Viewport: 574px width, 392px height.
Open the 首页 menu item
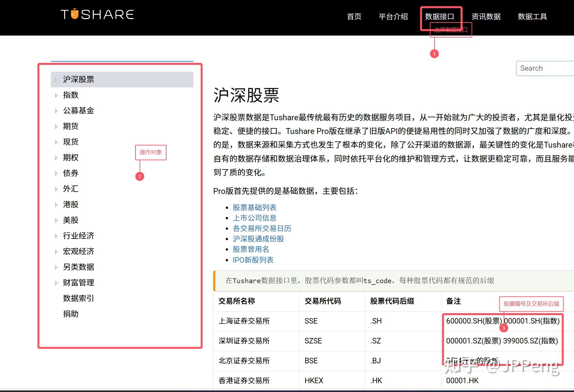tap(354, 17)
